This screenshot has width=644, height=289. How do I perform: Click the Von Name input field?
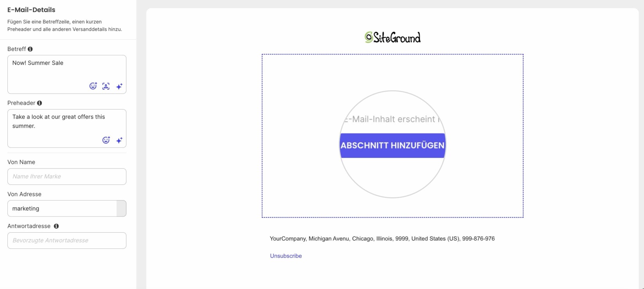(x=67, y=177)
